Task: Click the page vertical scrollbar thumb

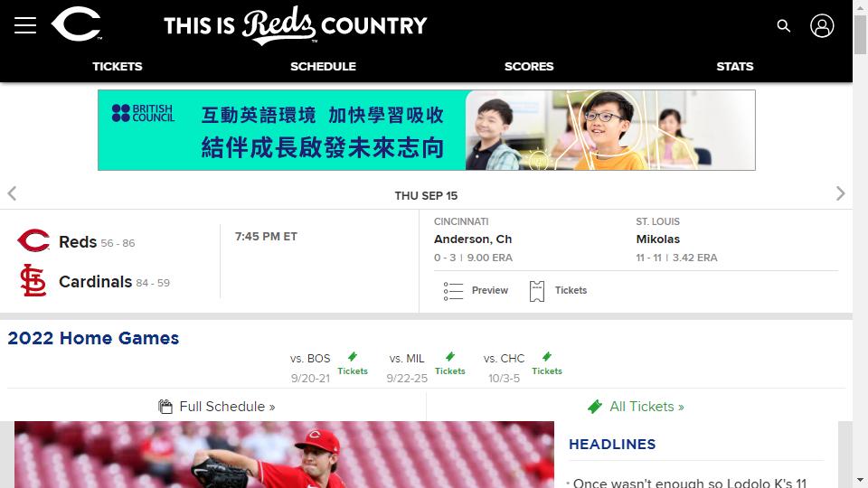Action: 860,35
